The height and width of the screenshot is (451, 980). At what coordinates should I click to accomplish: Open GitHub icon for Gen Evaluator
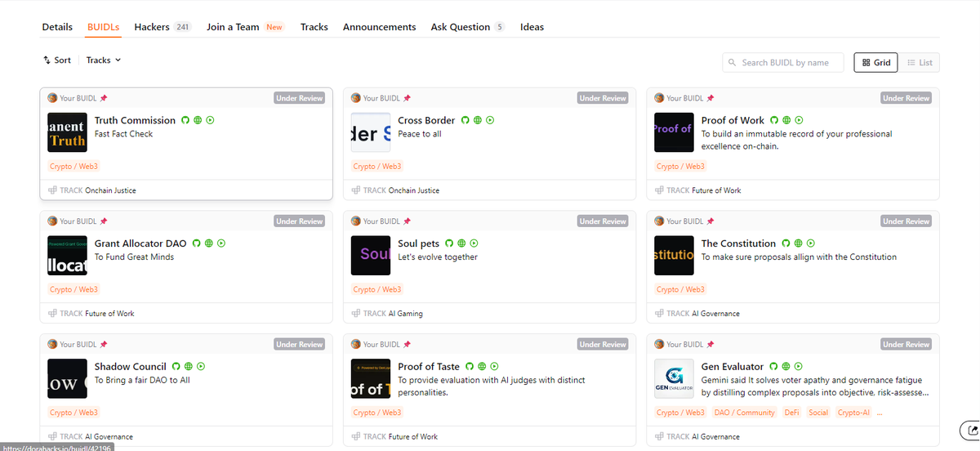pyautogui.click(x=773, y=367)
